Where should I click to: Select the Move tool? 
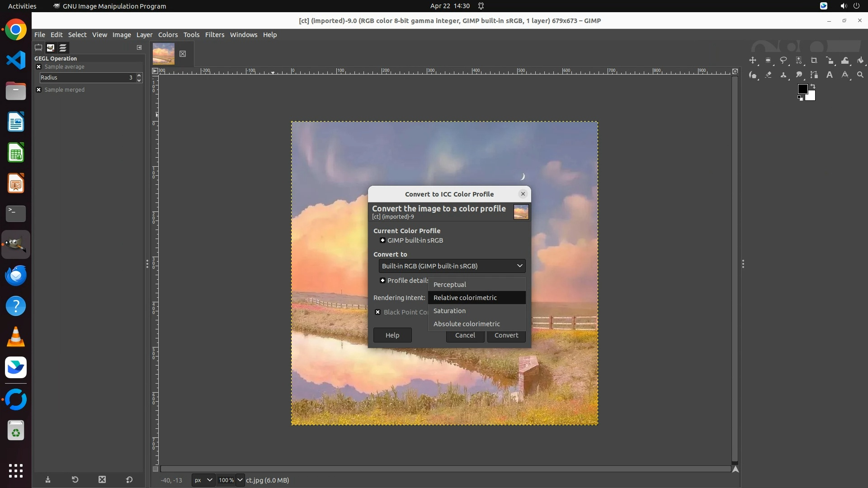pos(753,61)
